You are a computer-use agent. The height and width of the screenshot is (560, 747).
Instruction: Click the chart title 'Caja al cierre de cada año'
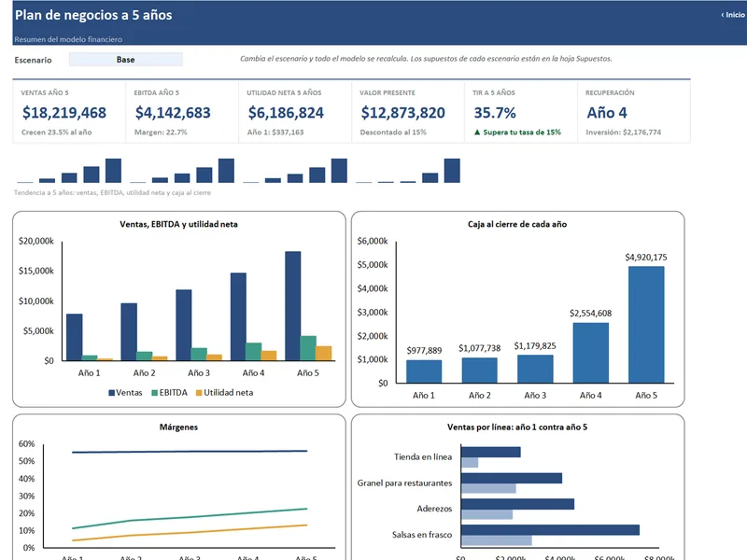coord(517,224)
